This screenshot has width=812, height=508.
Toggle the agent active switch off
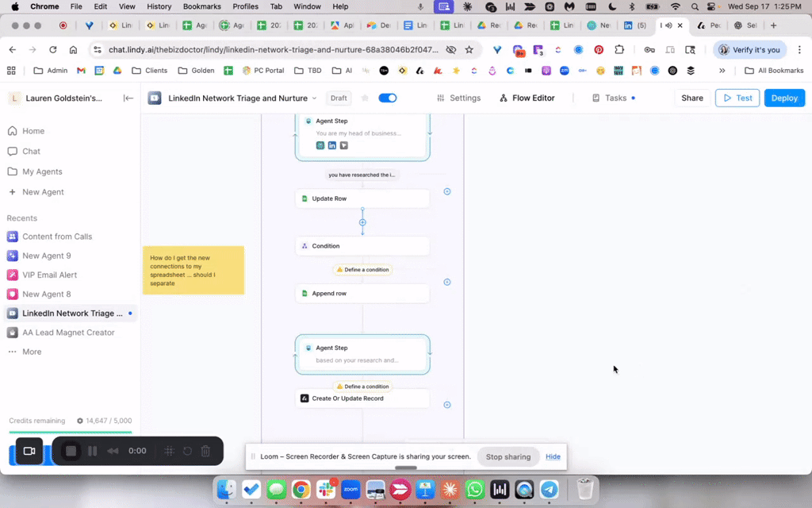387,98
